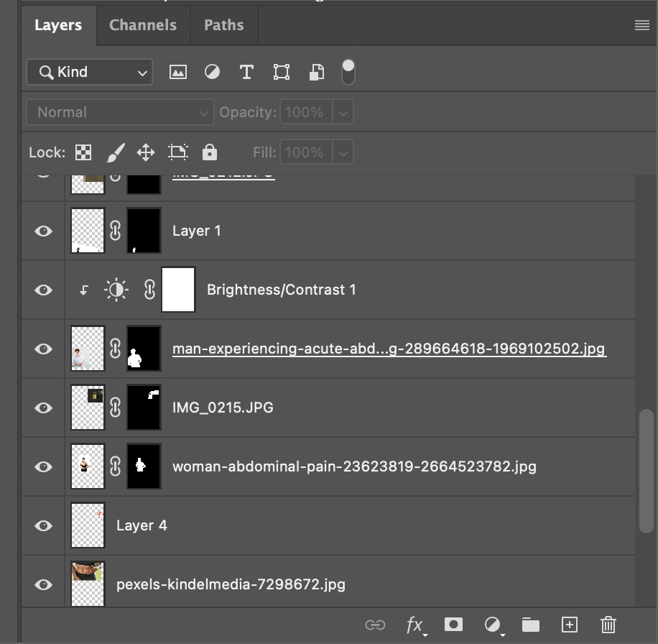
Task: Switch to the Paths tab
Action: [223, 25]
